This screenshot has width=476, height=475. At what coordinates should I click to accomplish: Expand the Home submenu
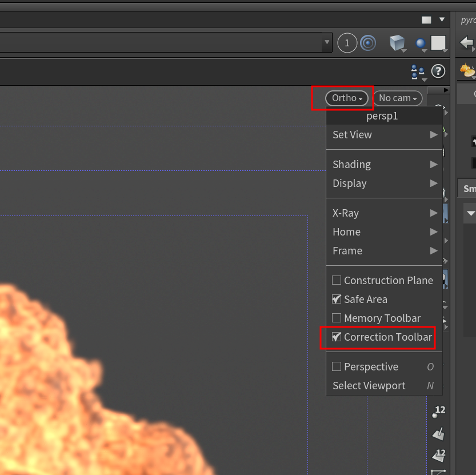pyautogui.click(x=384, y=231)
